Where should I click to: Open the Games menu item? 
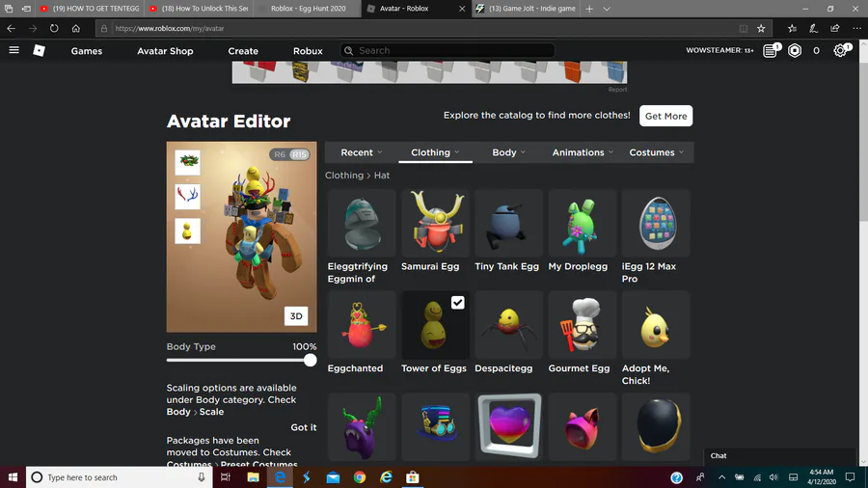click(87, 51)
